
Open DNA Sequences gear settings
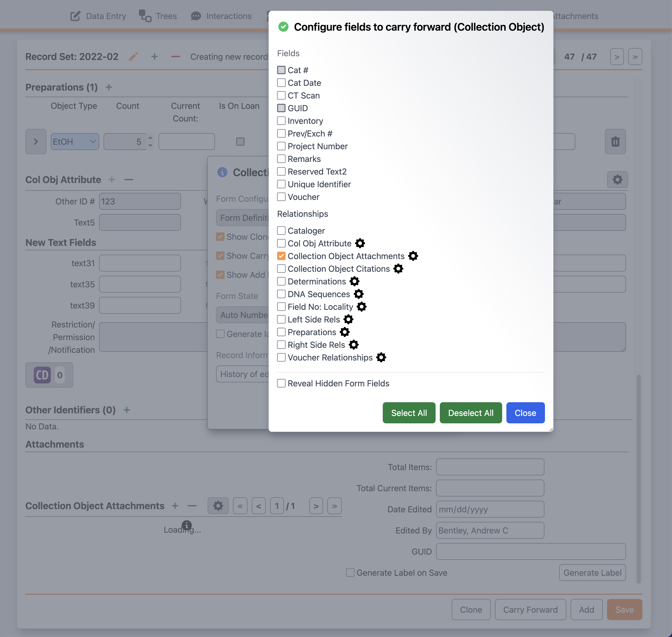[x=358, y=294]
